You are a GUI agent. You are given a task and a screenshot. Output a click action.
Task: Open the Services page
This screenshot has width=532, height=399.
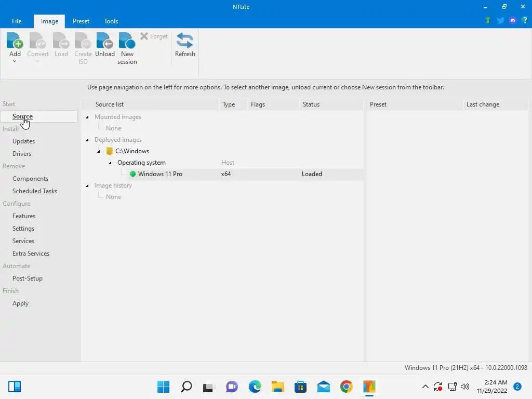[x=23, y=241]
